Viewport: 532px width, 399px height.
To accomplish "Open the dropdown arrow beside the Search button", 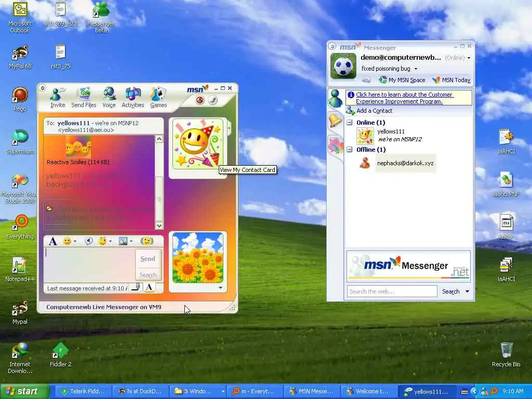I will point(467,291).
